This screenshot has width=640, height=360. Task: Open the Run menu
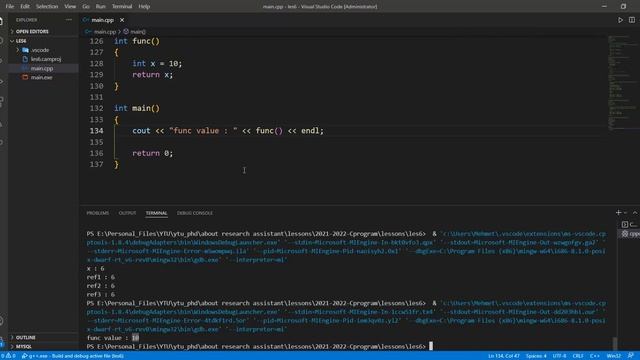tap(100, 7)
